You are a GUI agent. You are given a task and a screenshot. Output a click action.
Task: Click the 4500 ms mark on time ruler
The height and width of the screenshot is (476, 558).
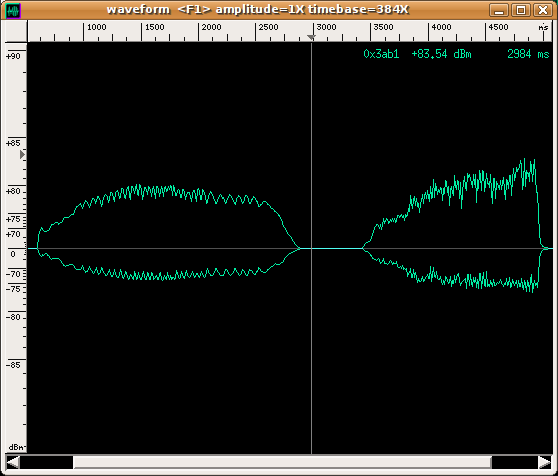click(x=498, y=27)
